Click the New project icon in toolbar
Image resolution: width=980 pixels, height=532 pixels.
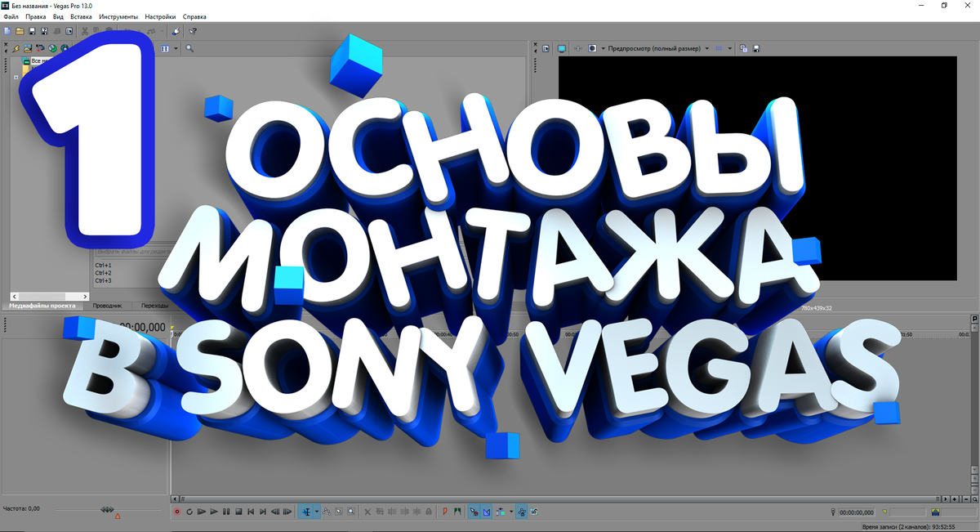coord(7,31)
